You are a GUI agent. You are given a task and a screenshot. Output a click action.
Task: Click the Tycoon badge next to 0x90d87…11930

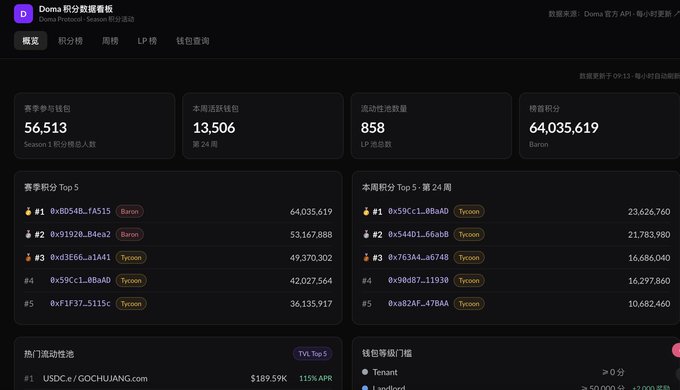[x=469, y=280]
